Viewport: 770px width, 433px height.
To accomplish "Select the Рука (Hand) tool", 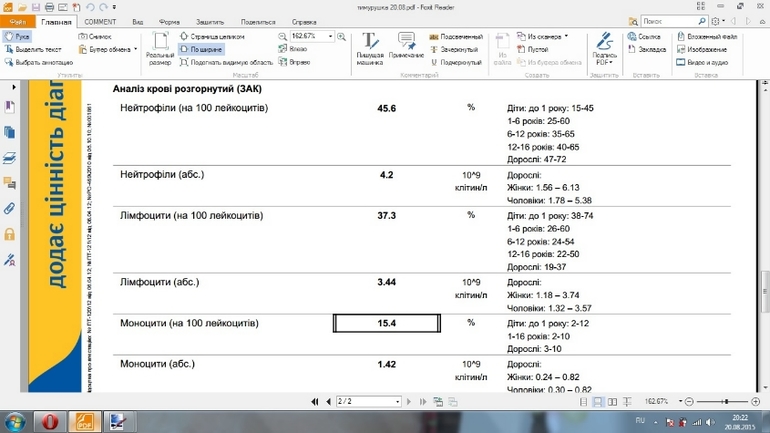I will pyautogui.click(x=18, y=36).
